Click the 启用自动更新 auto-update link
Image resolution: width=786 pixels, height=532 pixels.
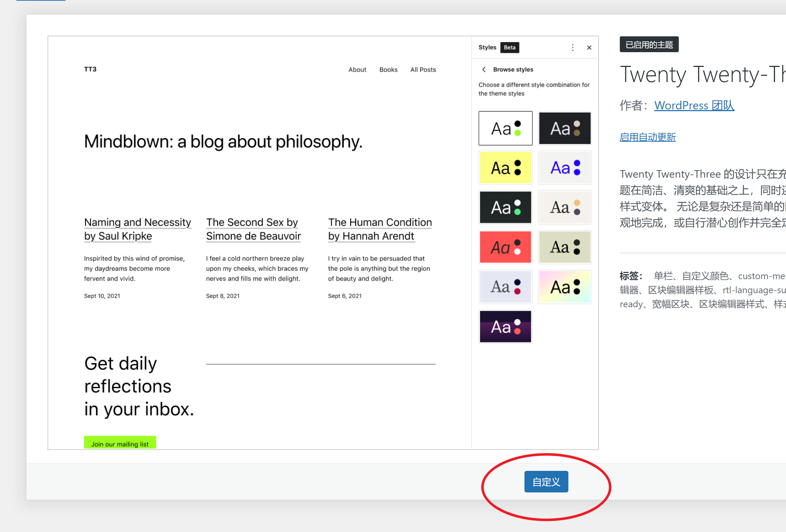(x=648, y=137)
